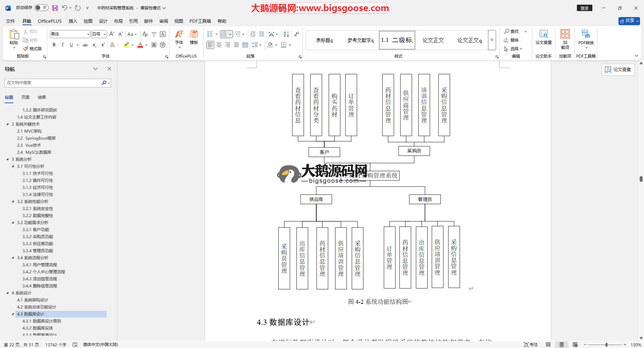This screenshot has height=348, width=644.
Task: Open the PDF转换 tool
Action: coord(586,38)
